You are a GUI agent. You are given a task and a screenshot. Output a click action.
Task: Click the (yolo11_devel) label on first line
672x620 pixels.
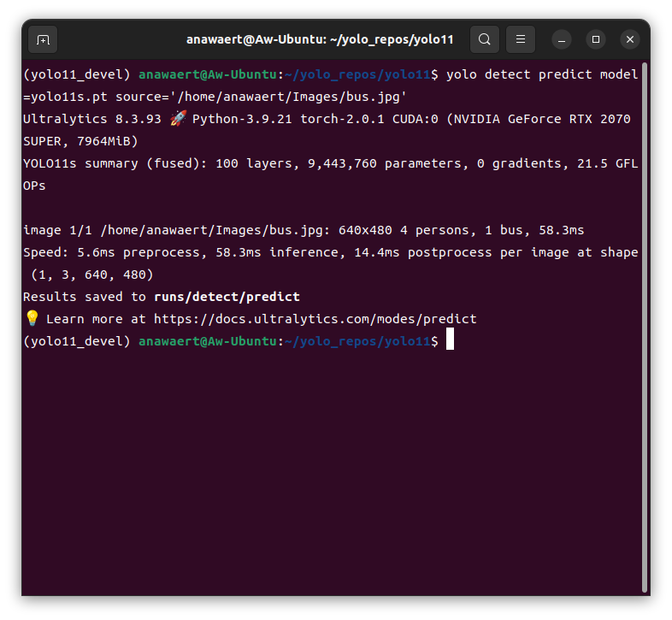pyautogui.click(x=77, y=74)
